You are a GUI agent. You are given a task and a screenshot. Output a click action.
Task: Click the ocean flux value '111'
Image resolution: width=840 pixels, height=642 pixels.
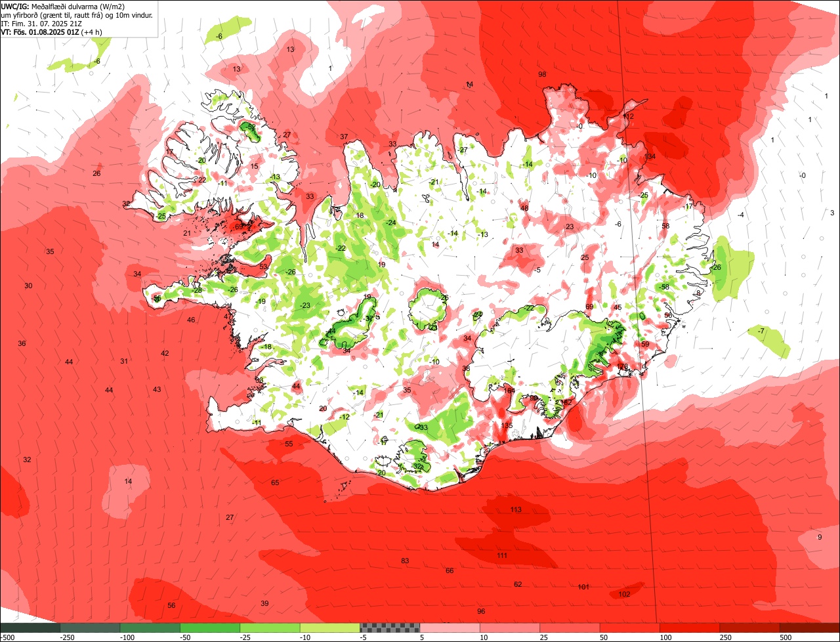click(x=502, y=555)
